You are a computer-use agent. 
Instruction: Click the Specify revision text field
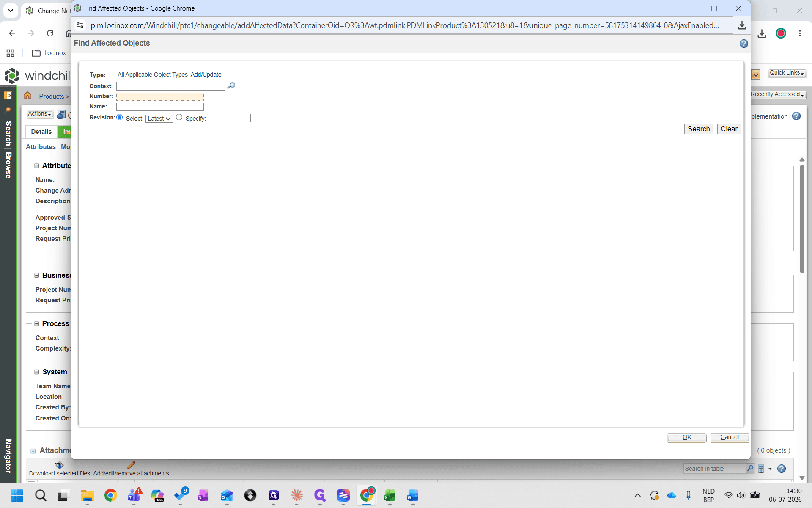coord(229,118)
